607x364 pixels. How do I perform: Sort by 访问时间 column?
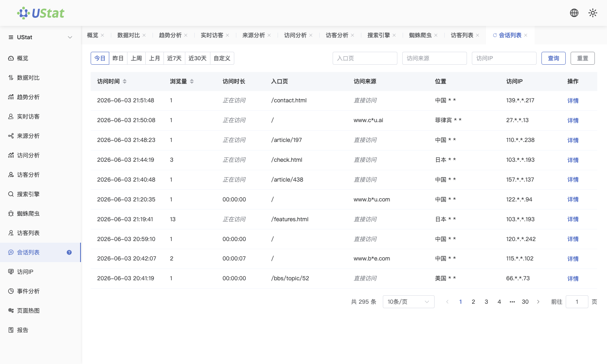pos(125,81)
